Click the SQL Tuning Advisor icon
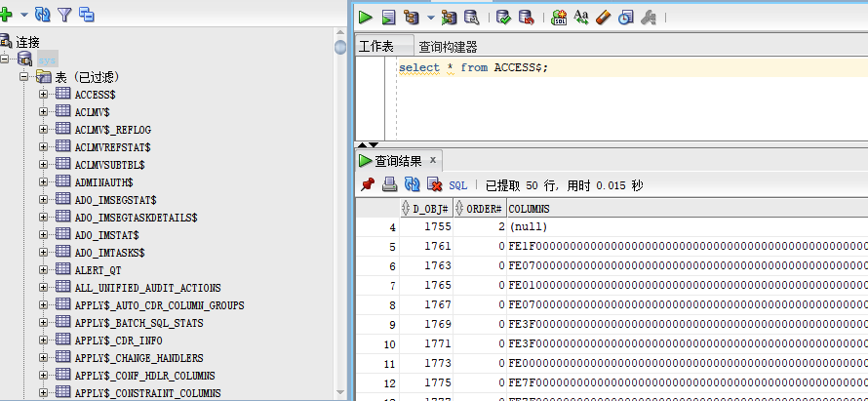868x401 pixels. (471, 18)
